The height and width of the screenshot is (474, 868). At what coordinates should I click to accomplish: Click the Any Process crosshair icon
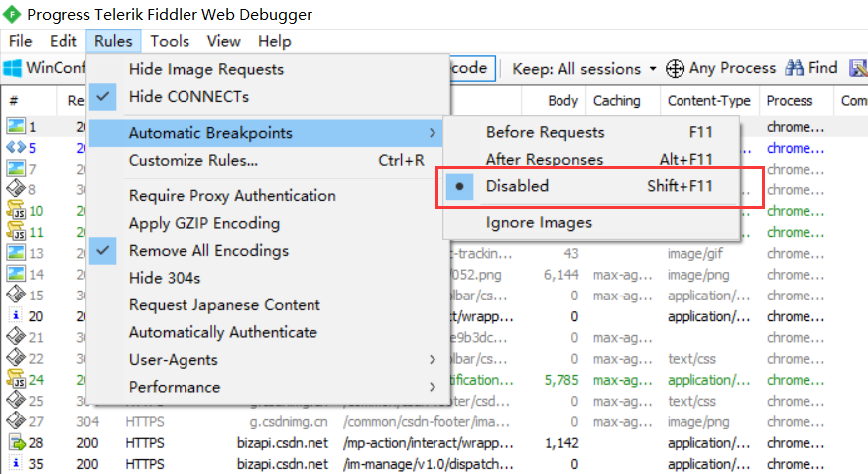[675, 69]
